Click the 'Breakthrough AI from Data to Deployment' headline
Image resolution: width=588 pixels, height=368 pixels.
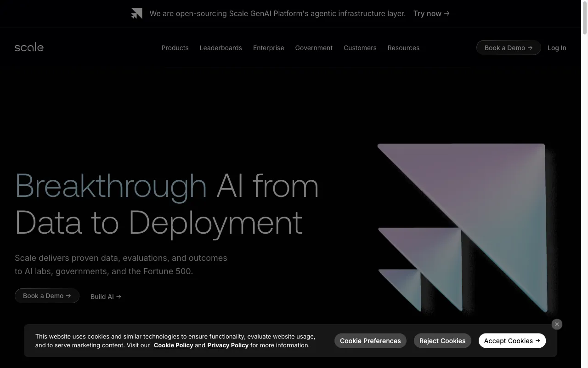[x=167, y=204]
